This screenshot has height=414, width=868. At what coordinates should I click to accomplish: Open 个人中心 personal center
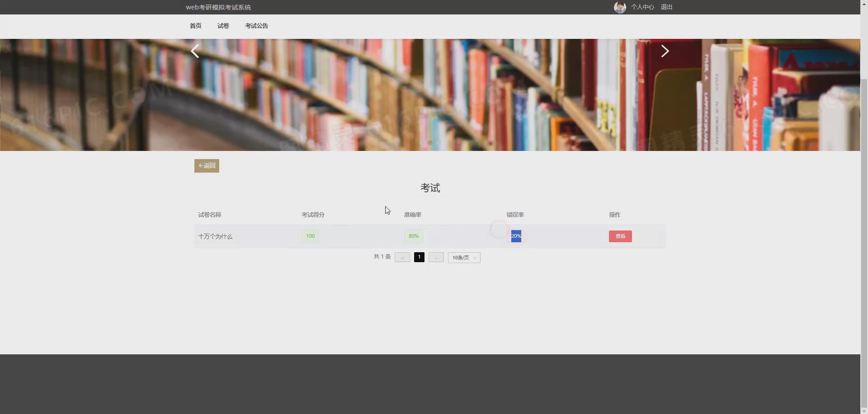pos(642,7)
